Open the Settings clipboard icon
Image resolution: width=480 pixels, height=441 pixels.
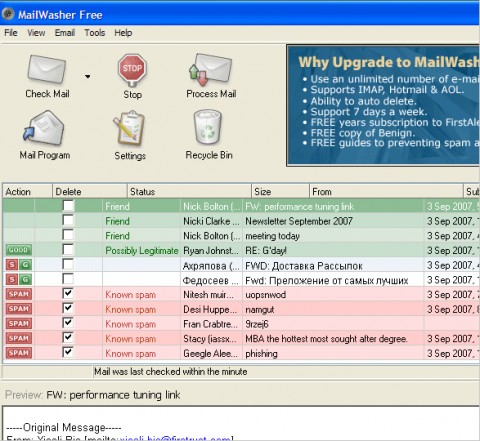click(129, 128)
